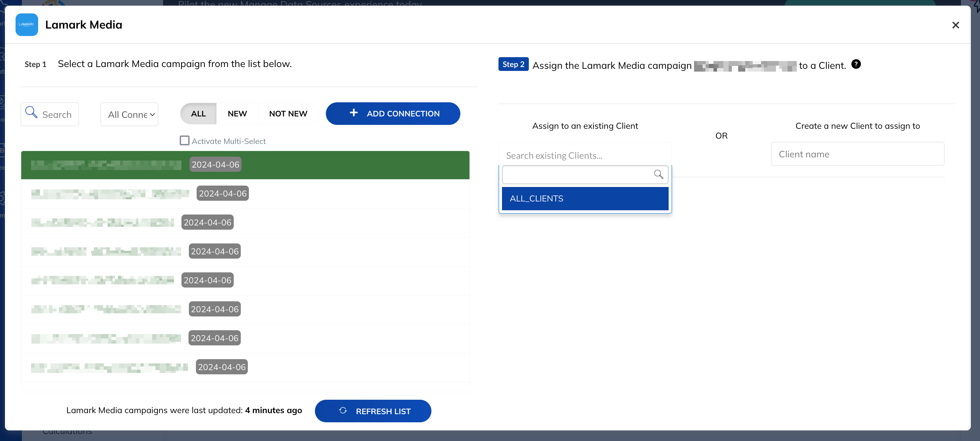Click the Lamark Media logo icon

pyautogui.click(x=26, y=25)
